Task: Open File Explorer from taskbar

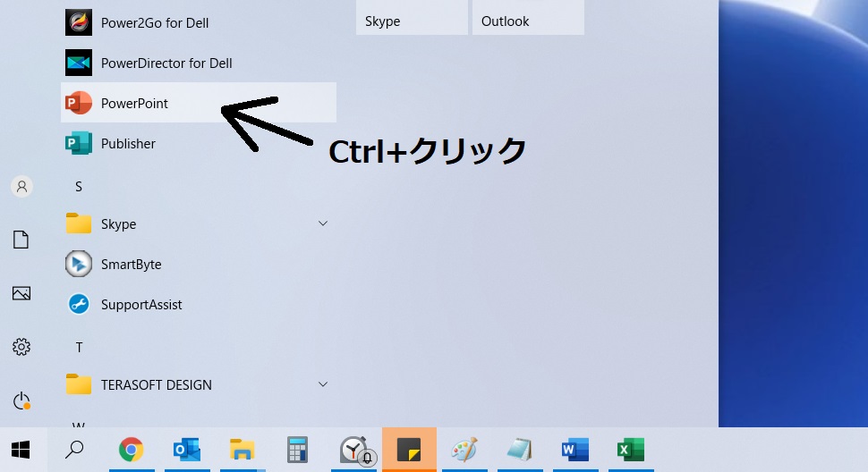Action: click(x=243, y=450)
